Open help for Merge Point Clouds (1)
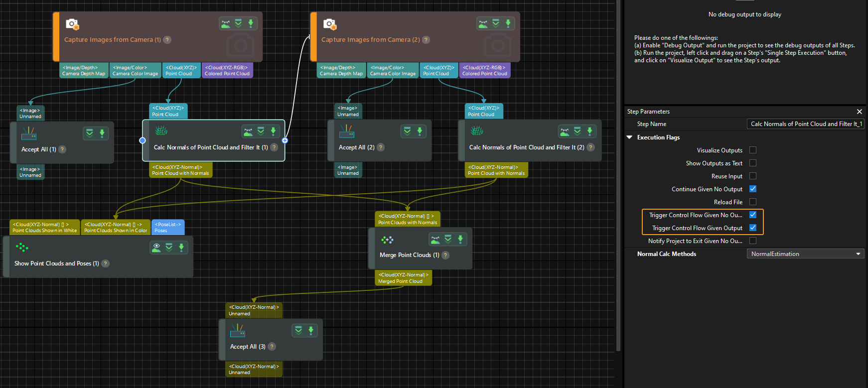868x388 pixels. [x=445, y=255]
